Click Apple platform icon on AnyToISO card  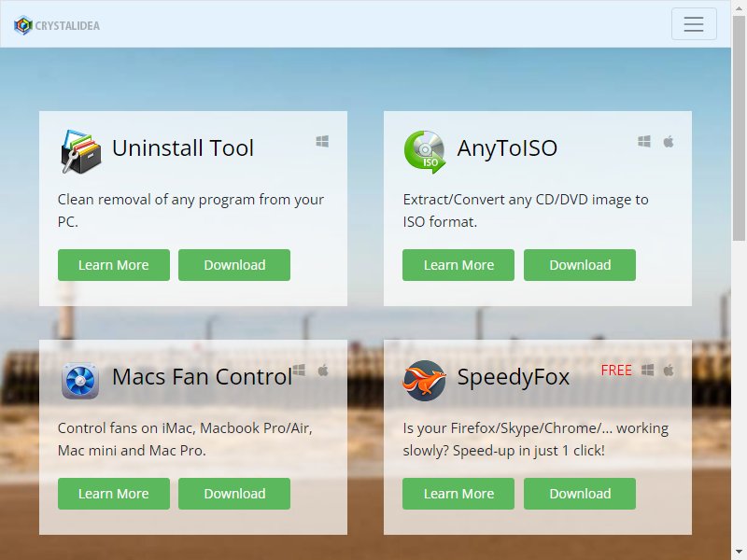click(669, 142)
